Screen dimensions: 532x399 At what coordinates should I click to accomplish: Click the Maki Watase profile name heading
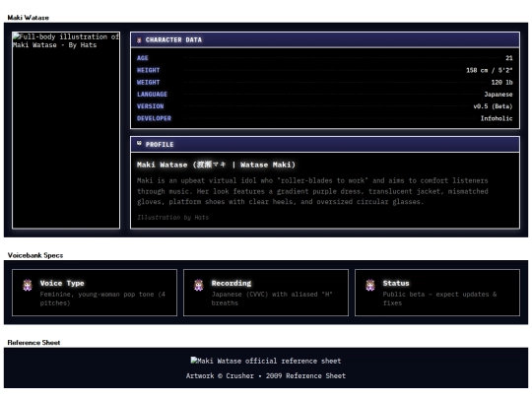(x=216, y=165)
